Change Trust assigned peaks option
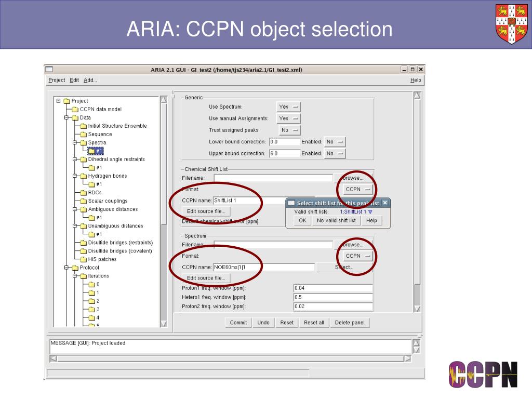This screenshot has width=532, height=399. (x=290, y=130)
